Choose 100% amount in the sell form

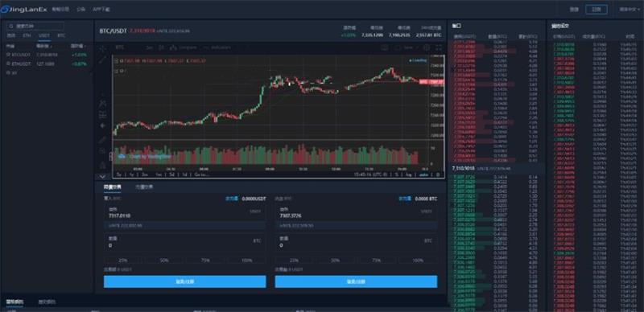[418, 261]
